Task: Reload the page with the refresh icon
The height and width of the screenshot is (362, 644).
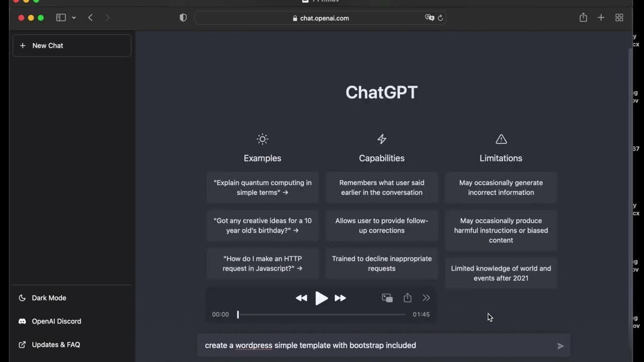Action: click(440, 18)
